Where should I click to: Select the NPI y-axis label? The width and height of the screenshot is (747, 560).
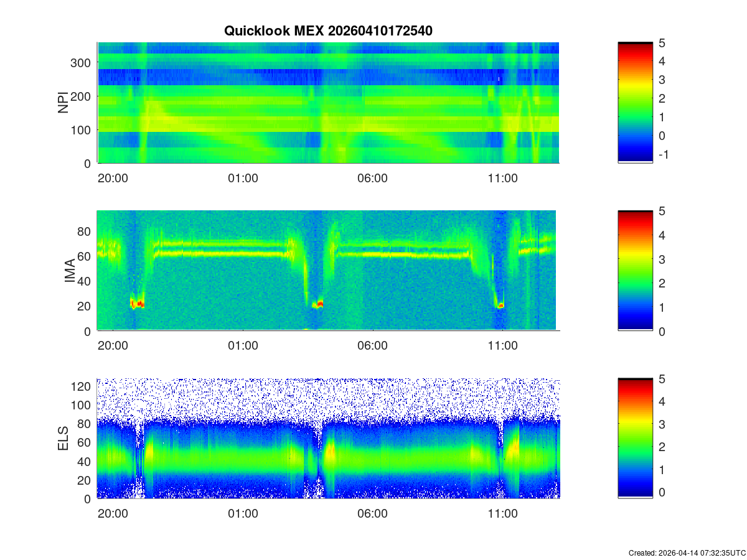[x=63, y=103]
